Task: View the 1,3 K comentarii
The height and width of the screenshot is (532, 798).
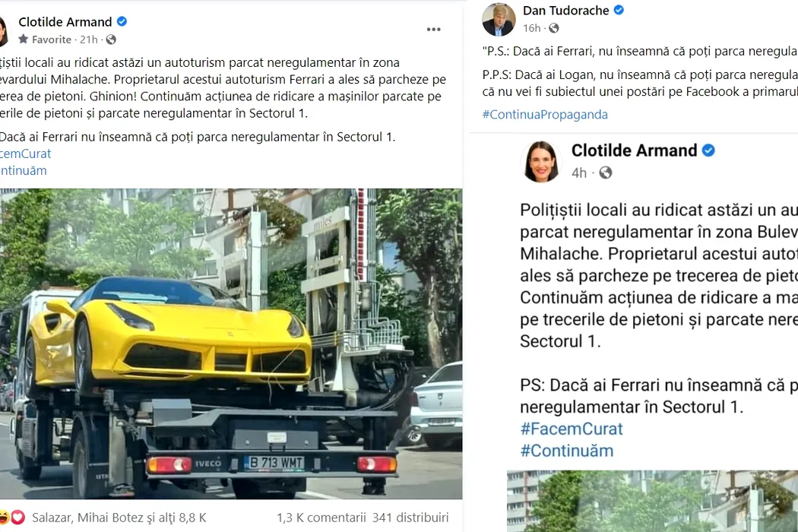Action: pyautogui.click(x=321, y=518)
